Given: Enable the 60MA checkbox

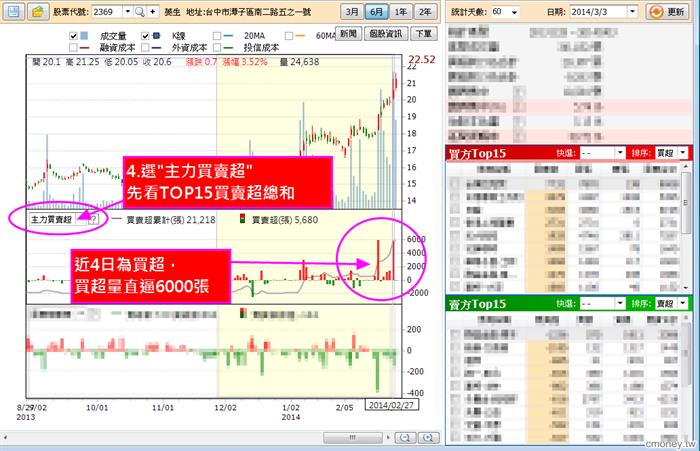Looking at the screenshot, I should pyautogui.click(x=289, y=36).
